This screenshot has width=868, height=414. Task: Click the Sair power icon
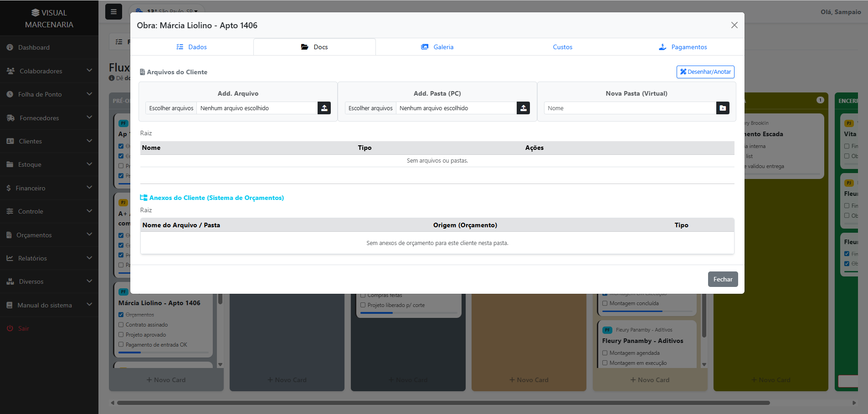coord(10,328)
